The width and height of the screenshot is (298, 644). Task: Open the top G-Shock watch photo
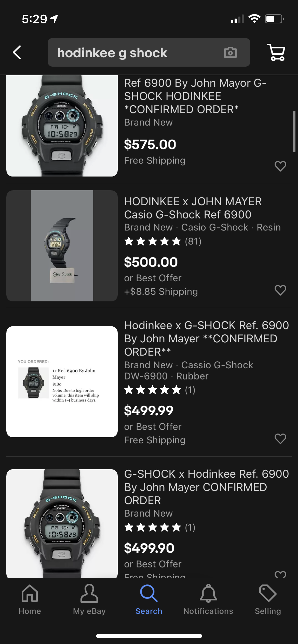(62, 126)
